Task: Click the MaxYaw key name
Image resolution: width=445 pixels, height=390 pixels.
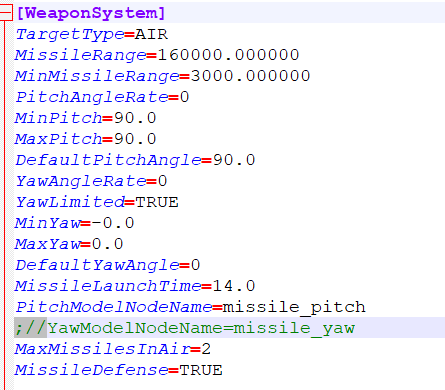Action: (48, 244)
